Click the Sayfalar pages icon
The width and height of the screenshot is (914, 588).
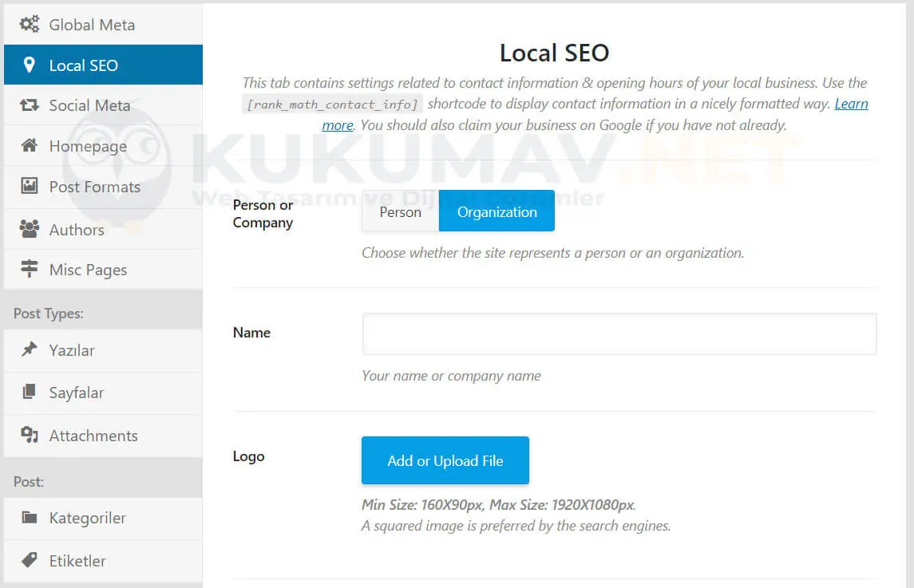[30, 392]
